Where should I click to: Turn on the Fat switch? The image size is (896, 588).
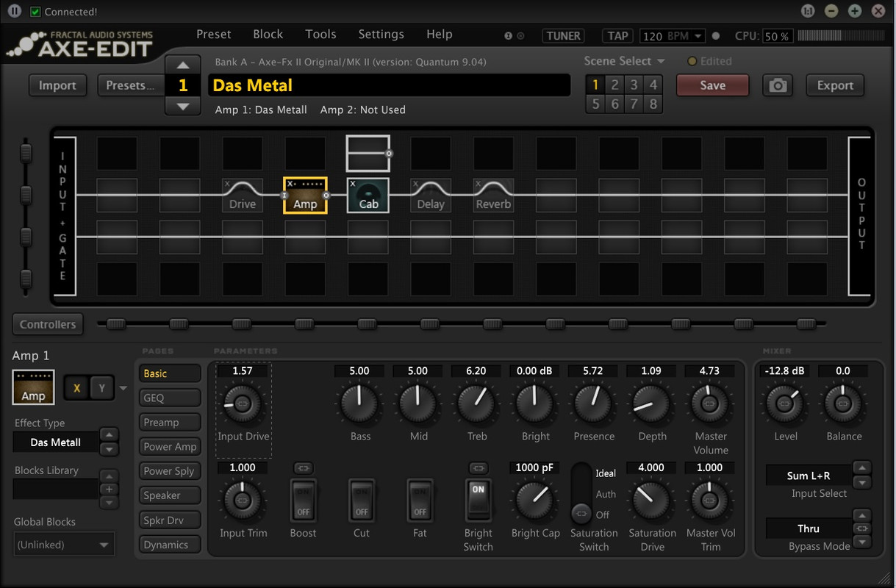coord(420,500)
